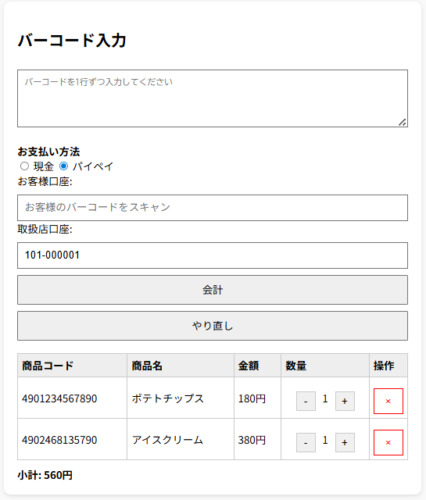Select the パイペイ payment radio button
426x500 pixels.
tap(63, 166)
